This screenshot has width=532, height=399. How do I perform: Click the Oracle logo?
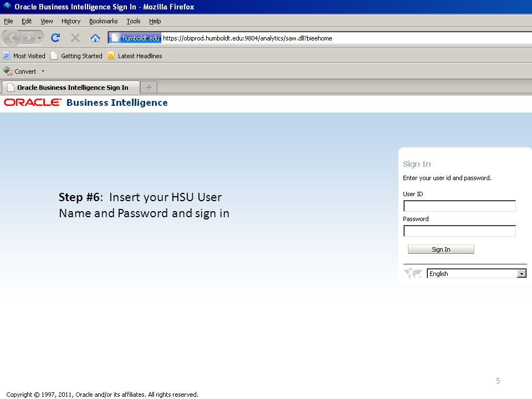[x=33, y=102]
